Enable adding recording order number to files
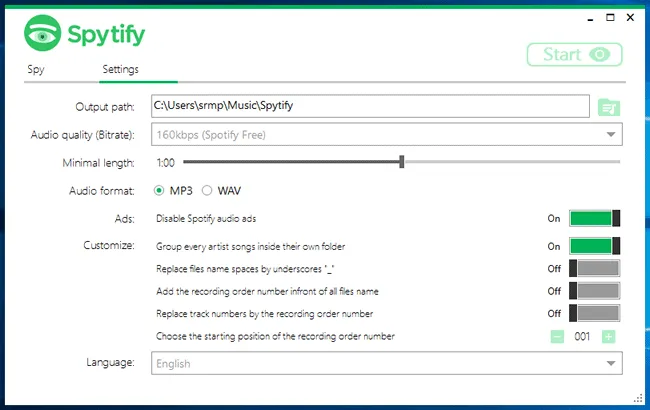 (x=594, y=291)
